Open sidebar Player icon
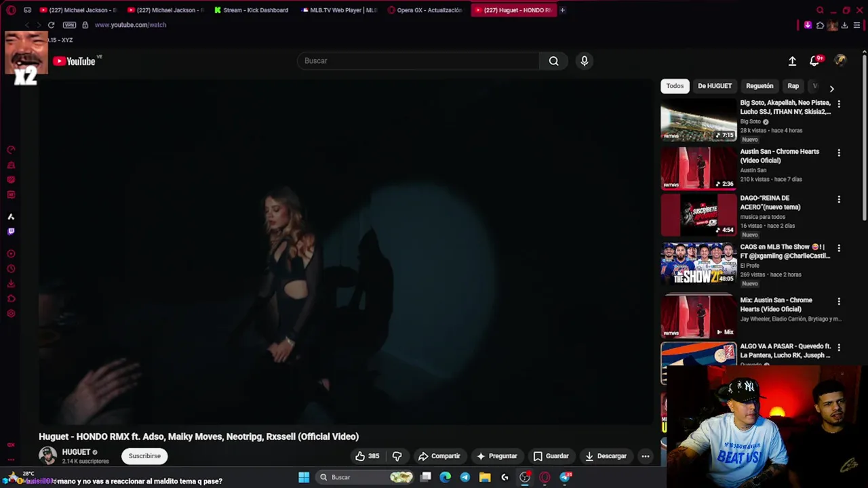 pyautogui.click(x=11, y=254)
